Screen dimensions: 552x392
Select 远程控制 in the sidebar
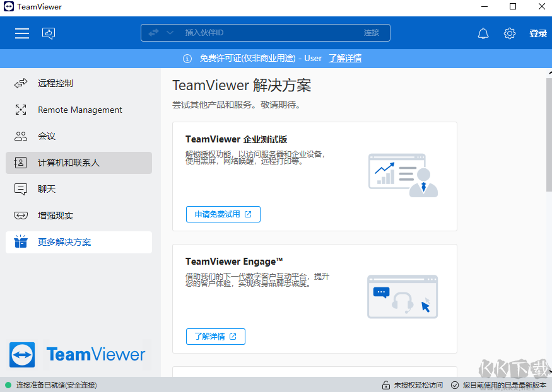[79, 83]
